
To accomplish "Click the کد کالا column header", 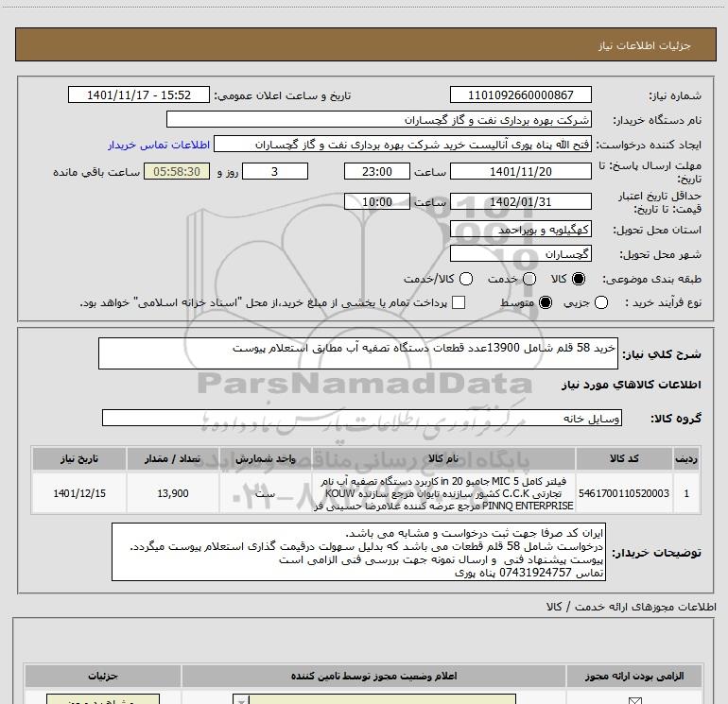I will 624,459.
